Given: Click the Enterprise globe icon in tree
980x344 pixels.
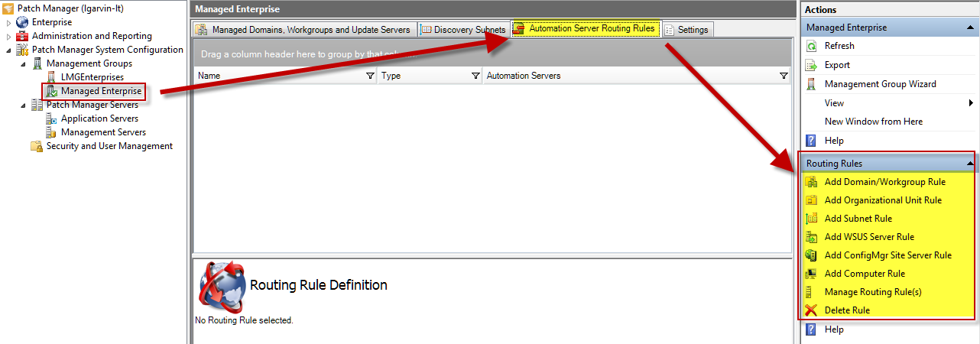Looking at the screenshot, I should 22,22.
